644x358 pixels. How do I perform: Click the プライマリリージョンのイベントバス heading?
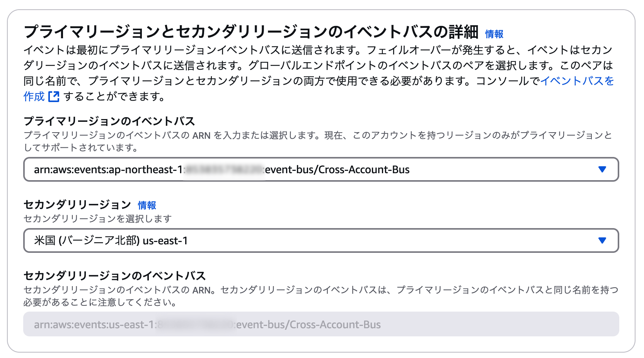pyautogui.click(x=109, y=121)
